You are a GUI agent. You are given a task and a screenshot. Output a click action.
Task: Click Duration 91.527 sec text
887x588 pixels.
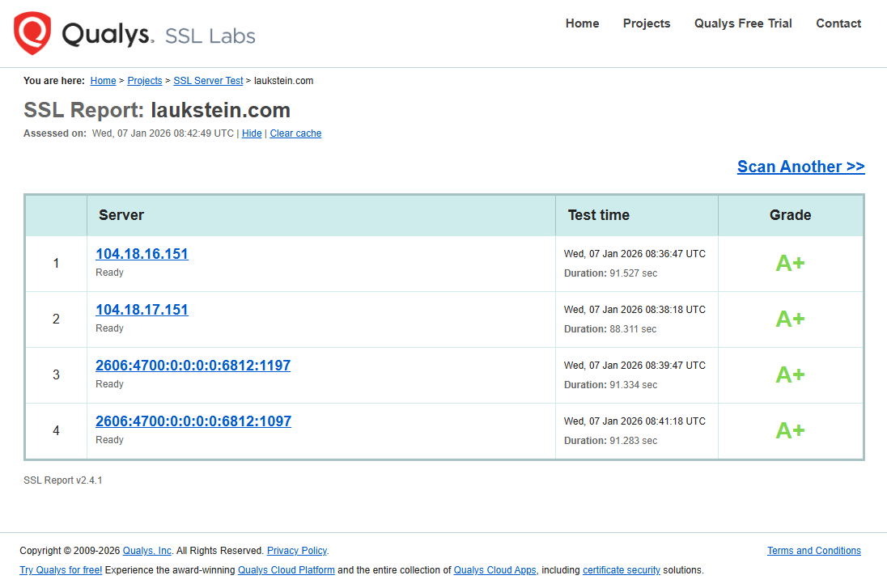click(x=610, y=273)
